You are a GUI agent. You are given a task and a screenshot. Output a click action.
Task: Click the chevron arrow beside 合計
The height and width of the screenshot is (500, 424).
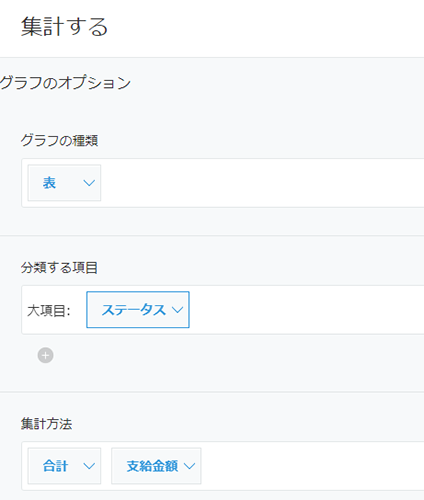89,466
